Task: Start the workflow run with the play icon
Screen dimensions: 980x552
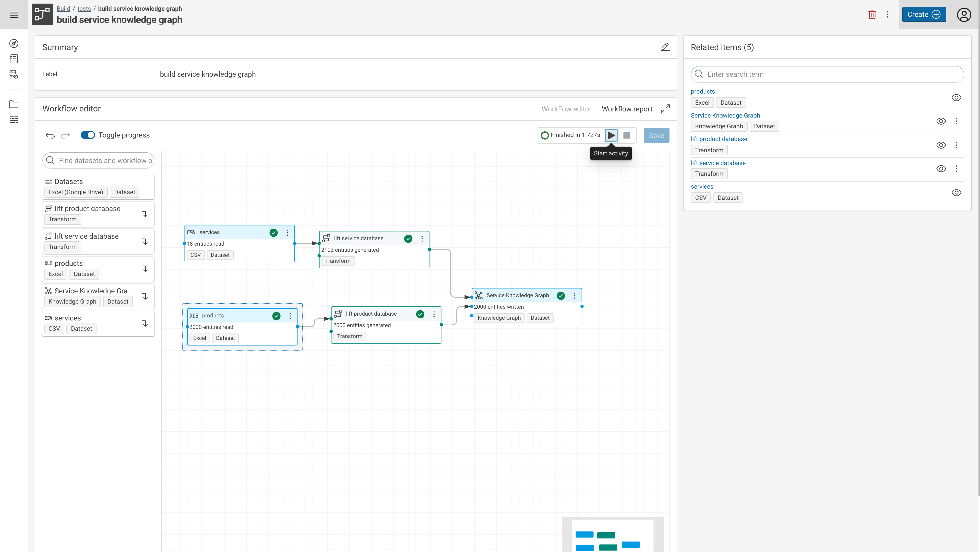Action: click(611, 135)
